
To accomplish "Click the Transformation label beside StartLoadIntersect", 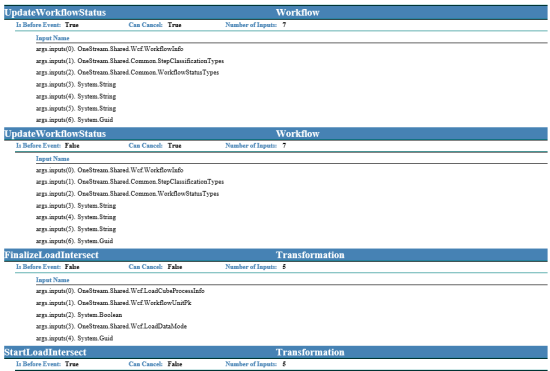I will click(x=310, y=352).
